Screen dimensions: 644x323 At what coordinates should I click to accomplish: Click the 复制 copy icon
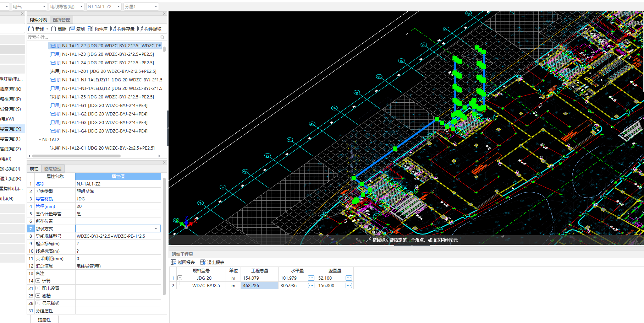coord(72,29)
